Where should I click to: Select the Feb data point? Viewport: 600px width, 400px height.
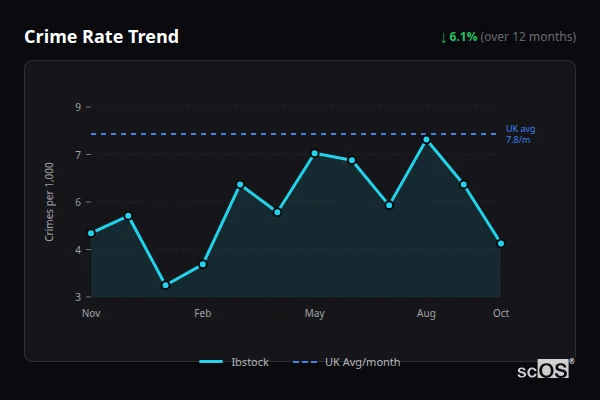point(203,264)
